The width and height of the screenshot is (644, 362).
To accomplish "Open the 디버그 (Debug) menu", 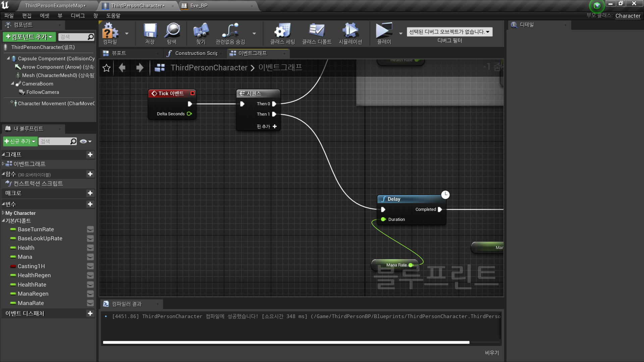I will tap(77, 16).
